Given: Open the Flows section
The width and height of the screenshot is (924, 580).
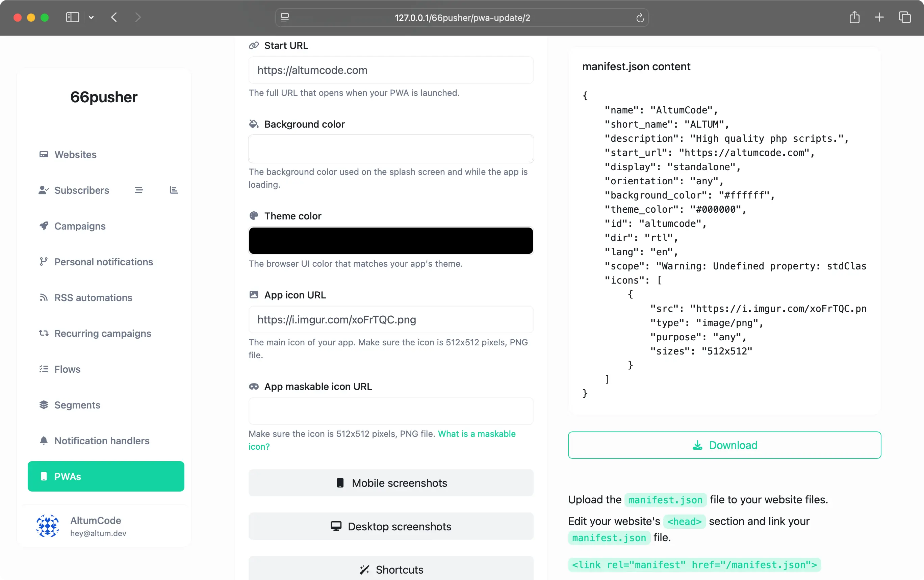Looking at the screenshot, I should (106, 369).
